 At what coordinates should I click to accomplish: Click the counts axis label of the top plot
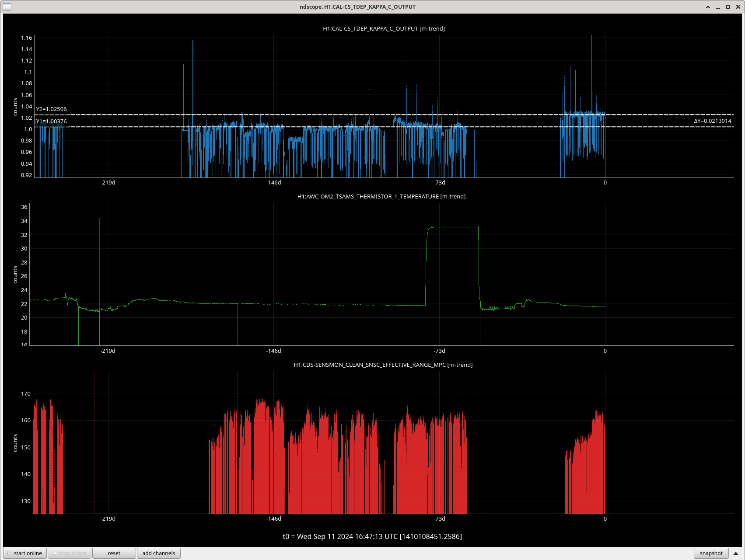(15, 107)
